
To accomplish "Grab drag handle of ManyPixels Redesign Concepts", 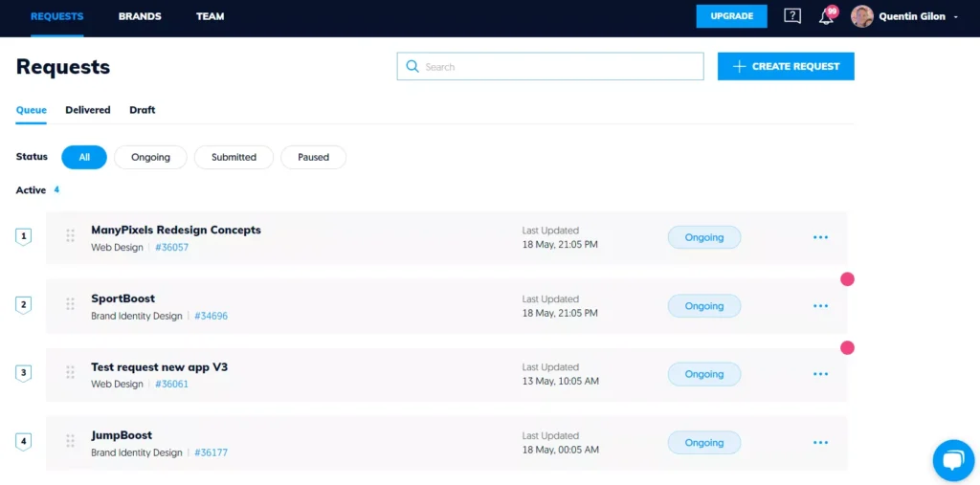I will 70,235.
